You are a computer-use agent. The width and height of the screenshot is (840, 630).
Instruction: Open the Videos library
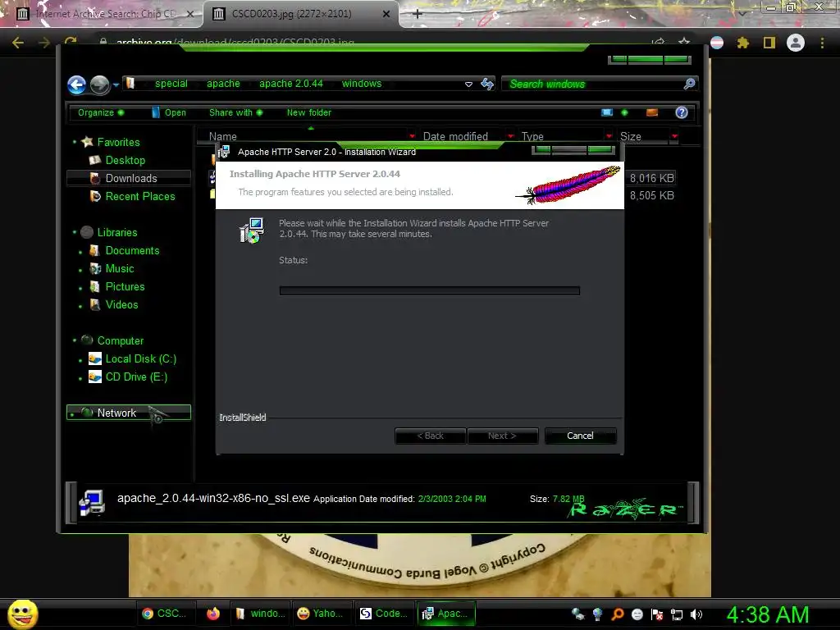coord(121,305)
